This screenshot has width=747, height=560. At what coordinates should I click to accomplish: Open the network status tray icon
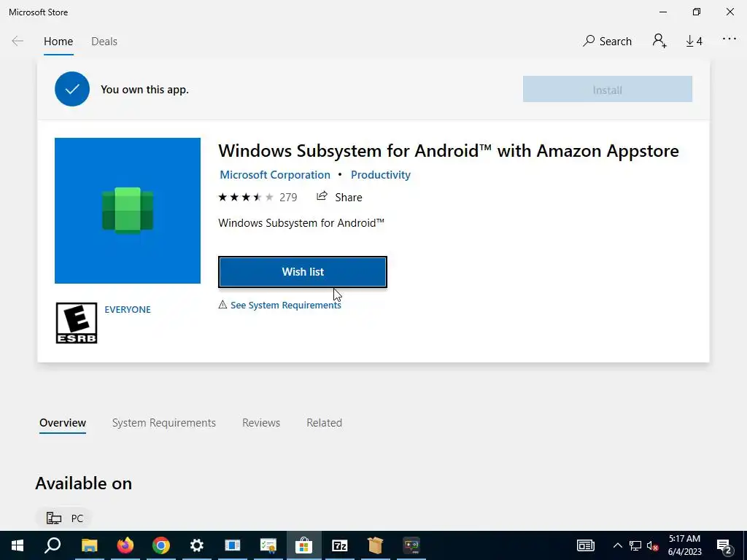pos(635,545)
